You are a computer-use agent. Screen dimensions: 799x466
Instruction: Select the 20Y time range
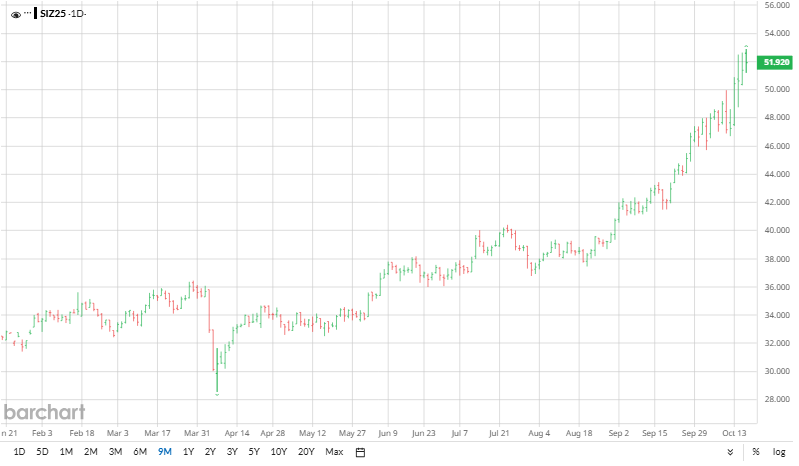[x=306, y=452]
